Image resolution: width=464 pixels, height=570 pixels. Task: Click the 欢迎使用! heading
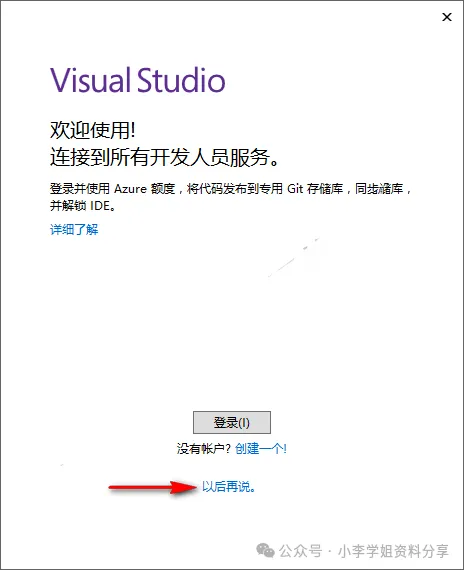(x=93, y=130)
